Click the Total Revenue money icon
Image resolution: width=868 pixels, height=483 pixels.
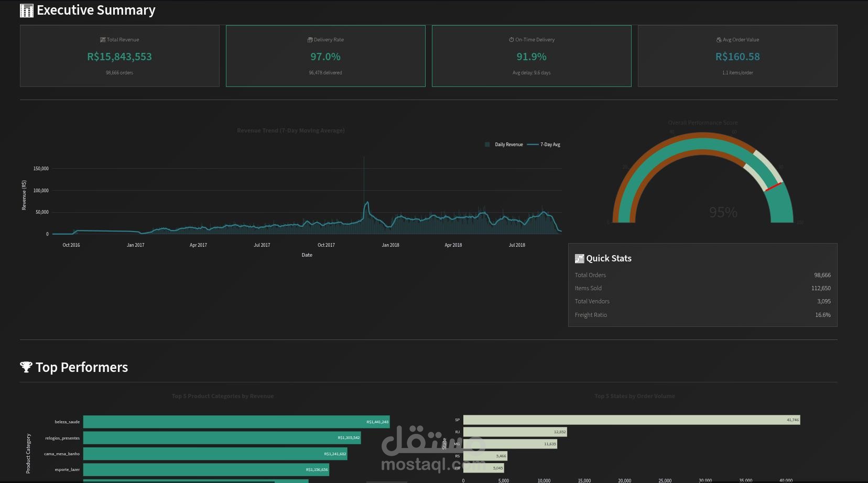tap(103, 39)
